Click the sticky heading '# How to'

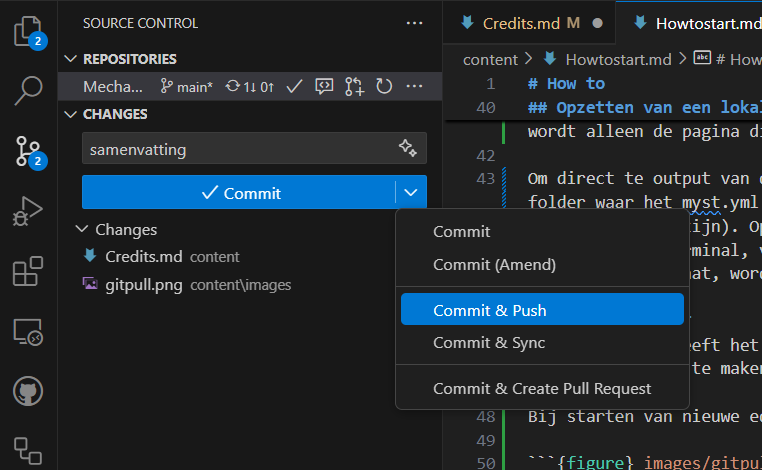[x=566, y=84]
